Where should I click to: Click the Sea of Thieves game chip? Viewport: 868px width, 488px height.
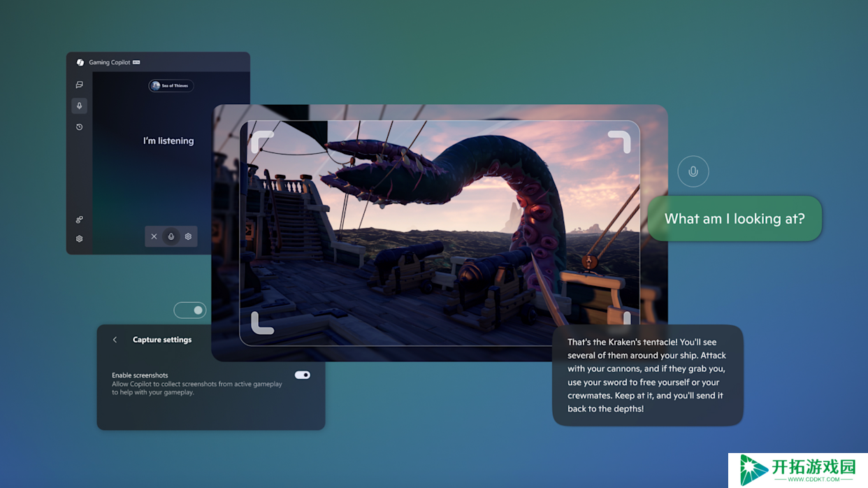coord(171,86)
